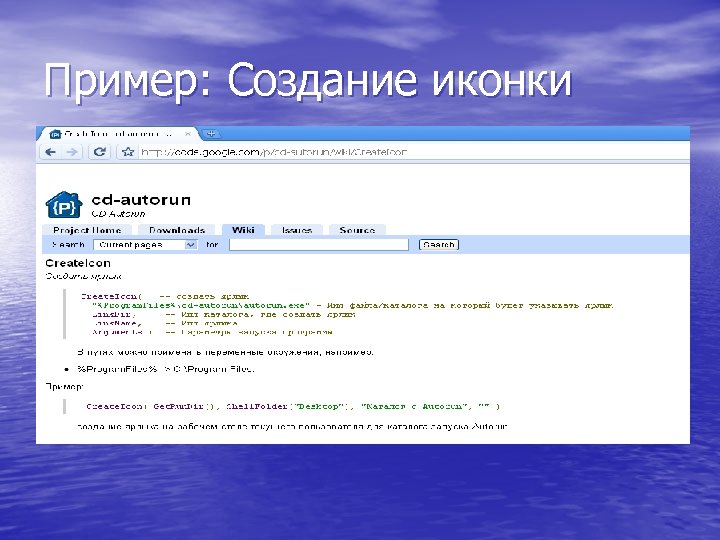Click the cd-autorun project house logo
Viewport: 720px width, 540px height.
point(64,205)
